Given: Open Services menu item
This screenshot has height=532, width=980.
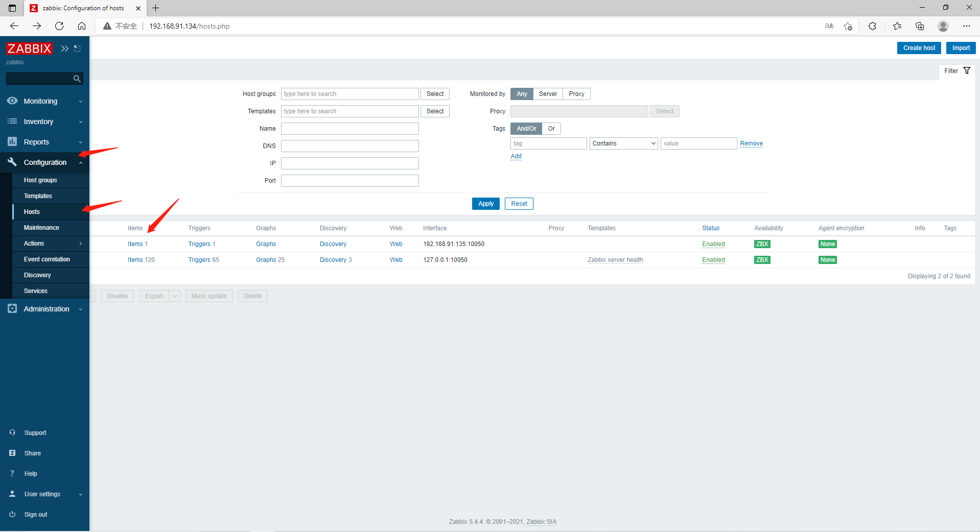Looking at the screenshot, I should tap(51, 291).
